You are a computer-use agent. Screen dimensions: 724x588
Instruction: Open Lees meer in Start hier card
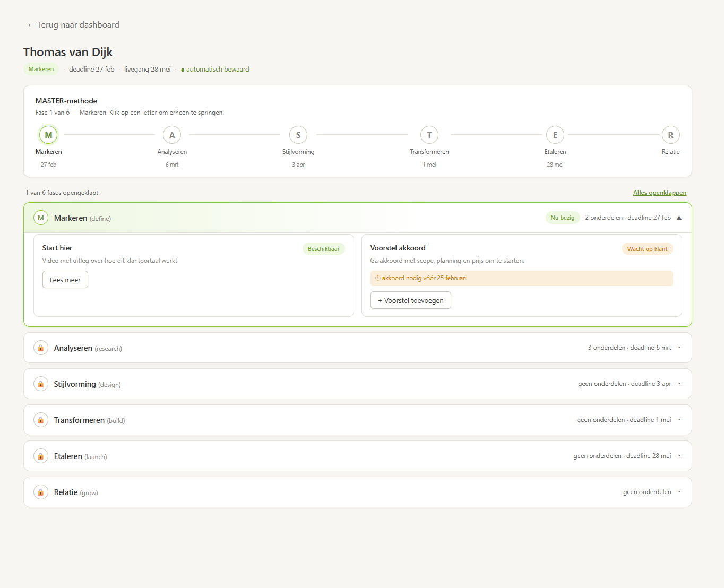pyautogui.click(x=65, y=280)
